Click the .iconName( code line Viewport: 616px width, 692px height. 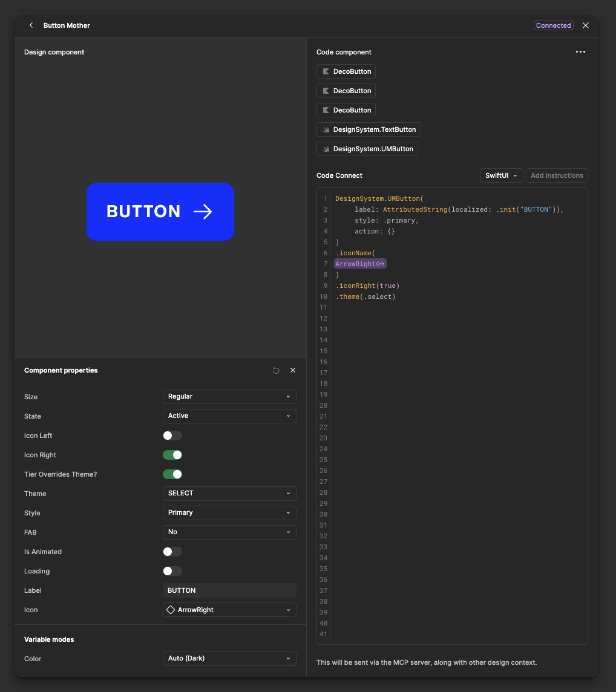[x=355, y=253]
